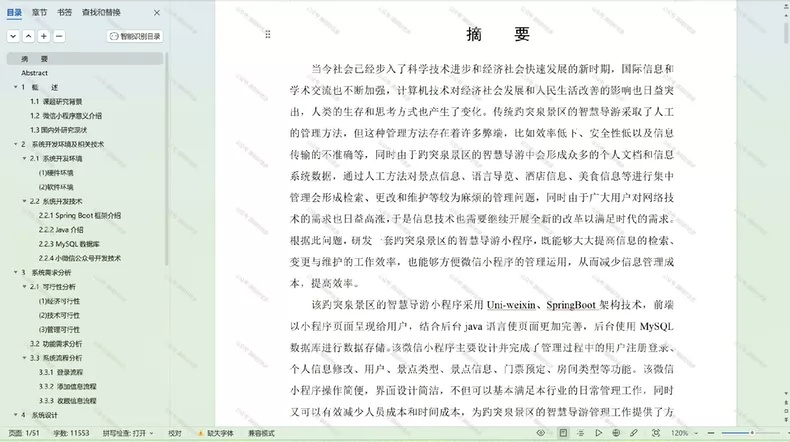The width and height of the screenshot is (790, 442).
Task: Click the pen annotation icon in status bar
Action: tap(634, 433)
